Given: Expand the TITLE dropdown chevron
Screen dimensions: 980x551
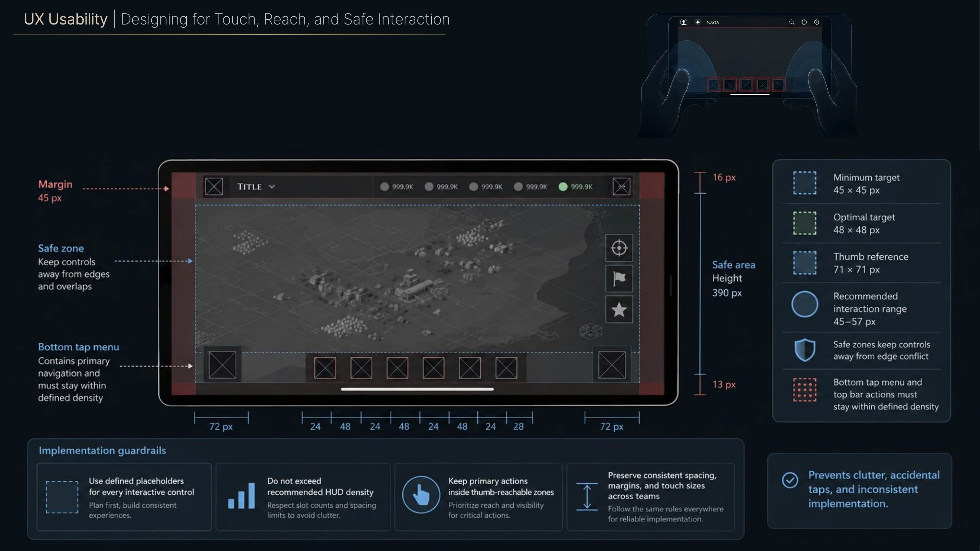Looking at the screenshot, I should click(x=272, y=187).
